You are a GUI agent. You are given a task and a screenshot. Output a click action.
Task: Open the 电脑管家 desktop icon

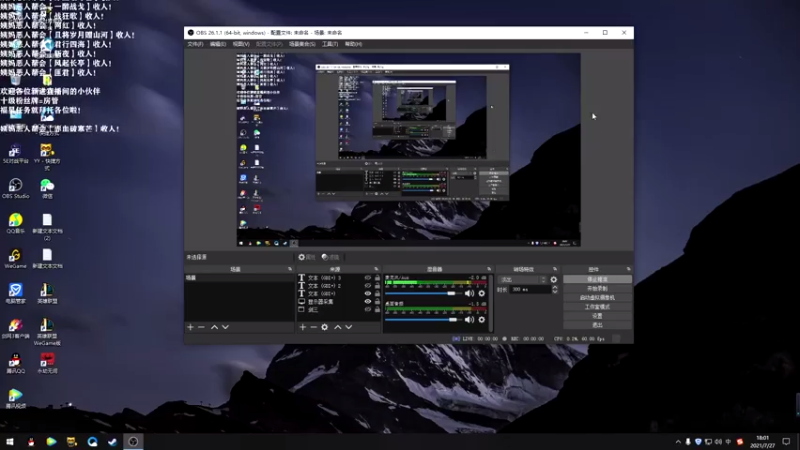coord(15,293)
